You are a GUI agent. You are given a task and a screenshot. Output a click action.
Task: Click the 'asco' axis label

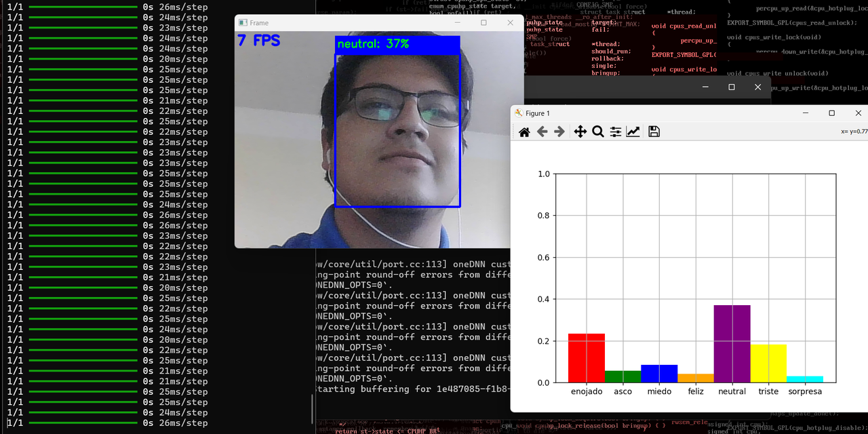(623, 391)
